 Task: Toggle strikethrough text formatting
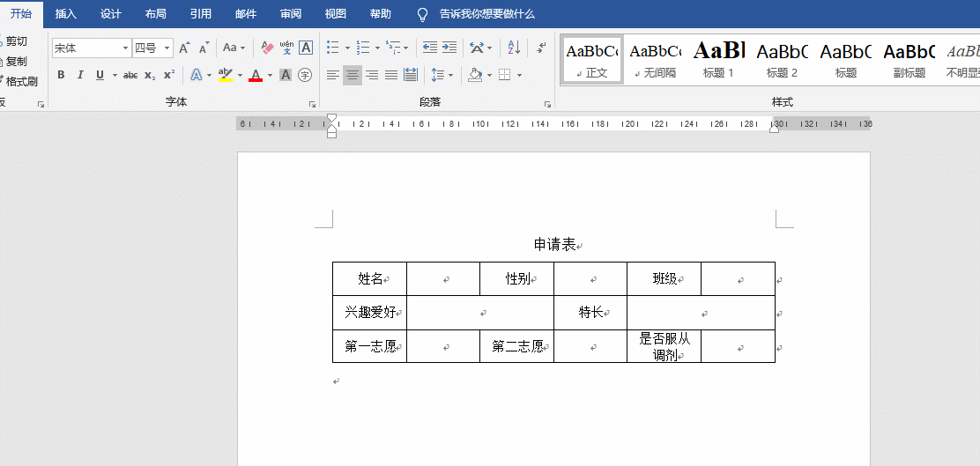130,75
